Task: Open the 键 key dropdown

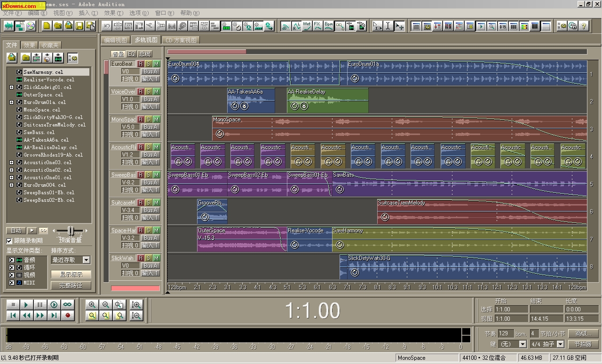Action: (522, 344)
